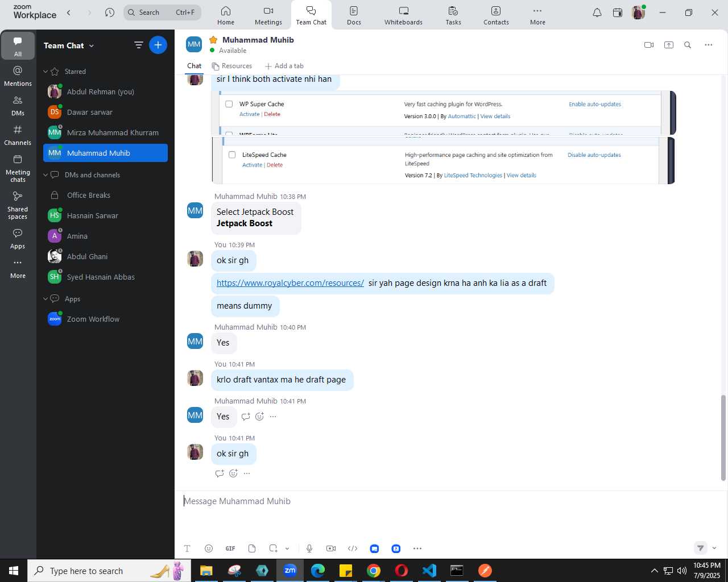Click the message input for Muhammad Muhib
This screenshot has width=728, height=582.
[449, 501]
